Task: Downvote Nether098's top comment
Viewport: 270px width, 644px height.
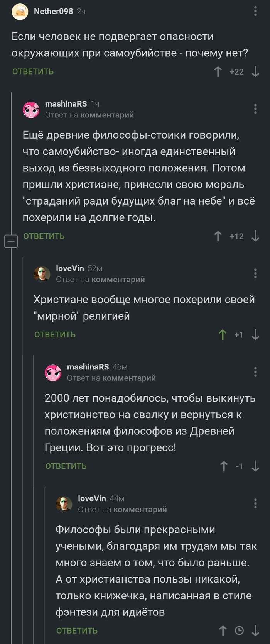Action: click(x=255, y=71)
